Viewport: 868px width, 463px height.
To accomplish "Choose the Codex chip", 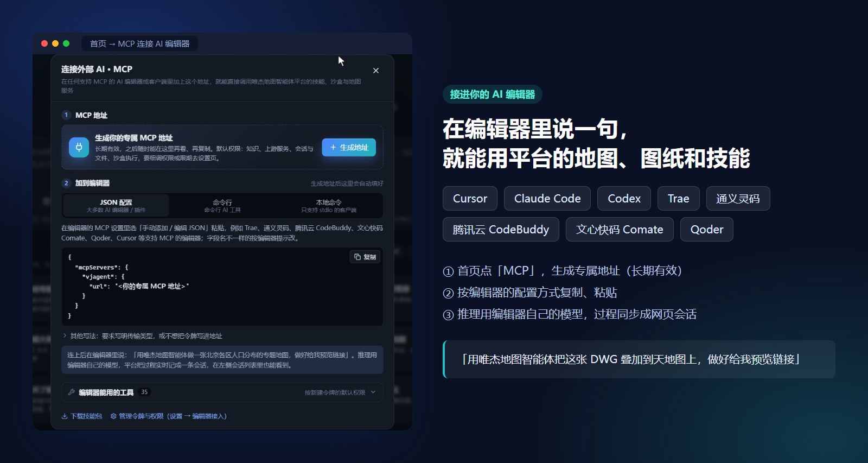I will tap(624, 199).
